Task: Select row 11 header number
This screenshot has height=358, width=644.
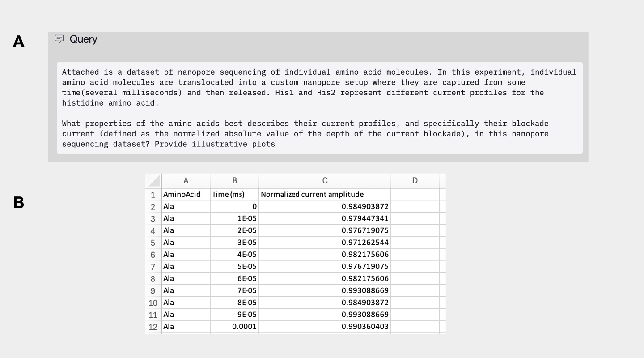Action: [x=153, y=315]
